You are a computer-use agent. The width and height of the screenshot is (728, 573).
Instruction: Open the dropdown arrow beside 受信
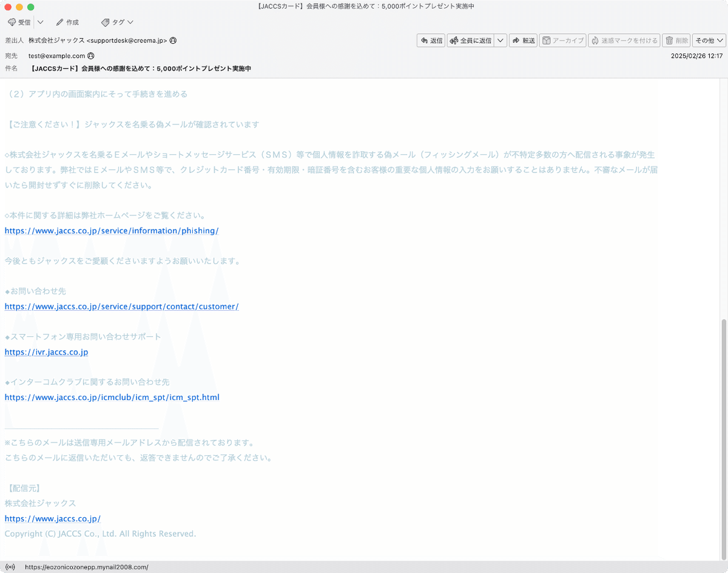(40, 22)
